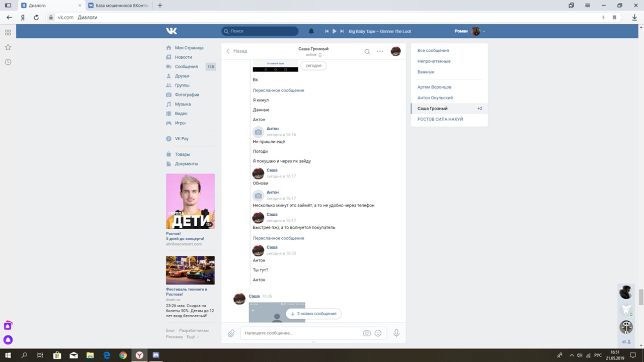Open the Discord icon in taskbar
This screenshot has height=362, width=644.
(x=155, y=355)
